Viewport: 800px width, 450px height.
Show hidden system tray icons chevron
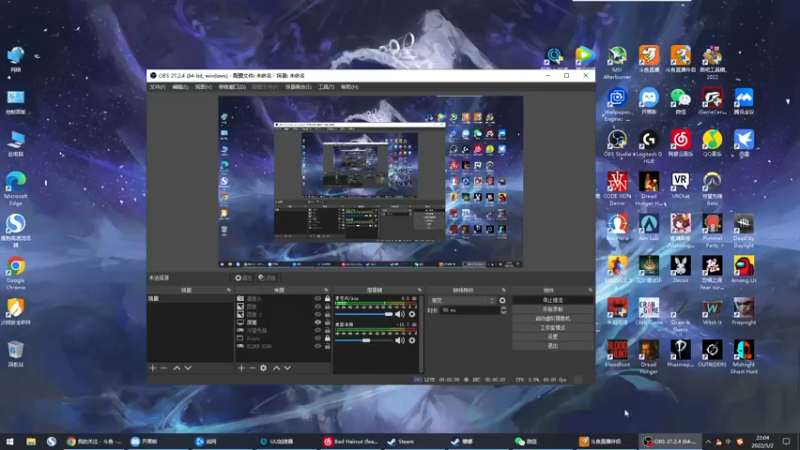coord(708,441)
